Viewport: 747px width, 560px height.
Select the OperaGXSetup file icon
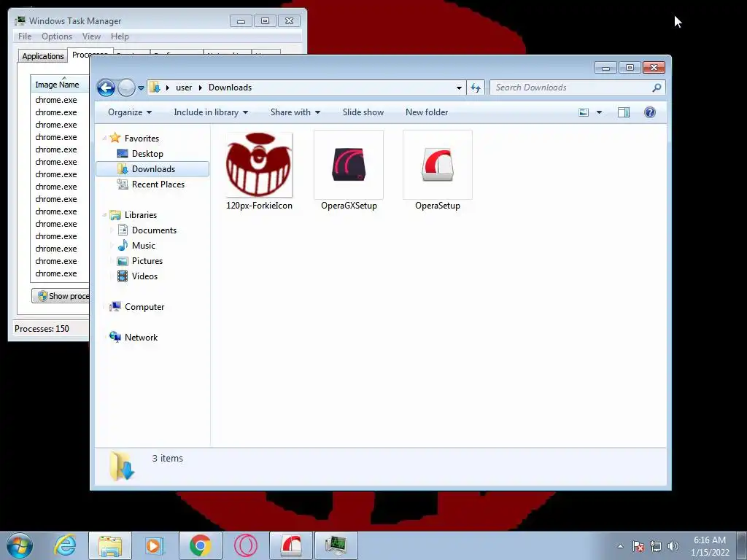[349, 165]
